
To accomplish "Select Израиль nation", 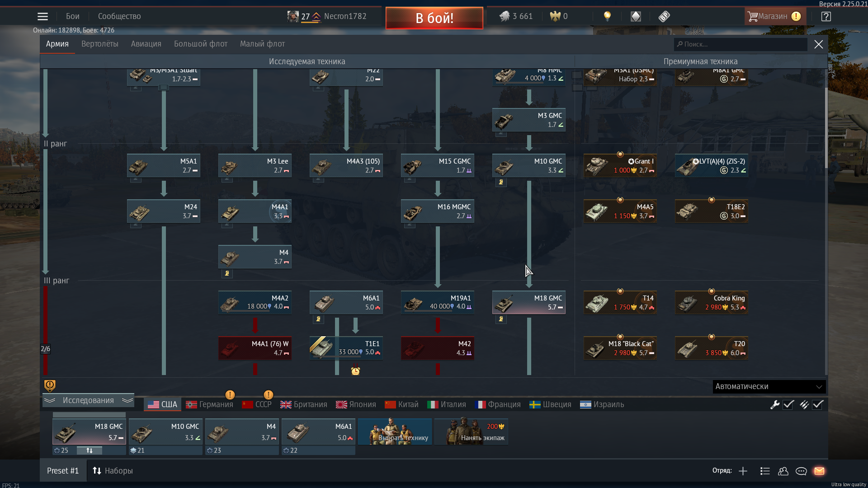I will (602, 405).
